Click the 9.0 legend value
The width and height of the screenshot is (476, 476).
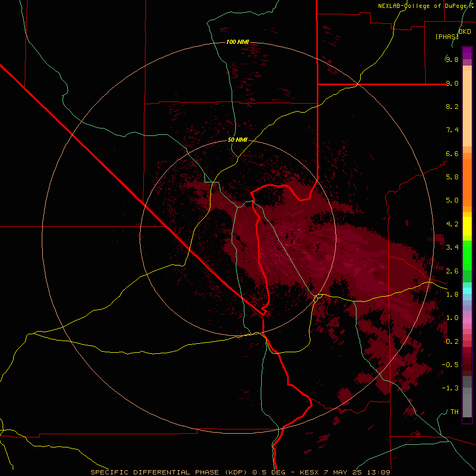tap(452, 83)
